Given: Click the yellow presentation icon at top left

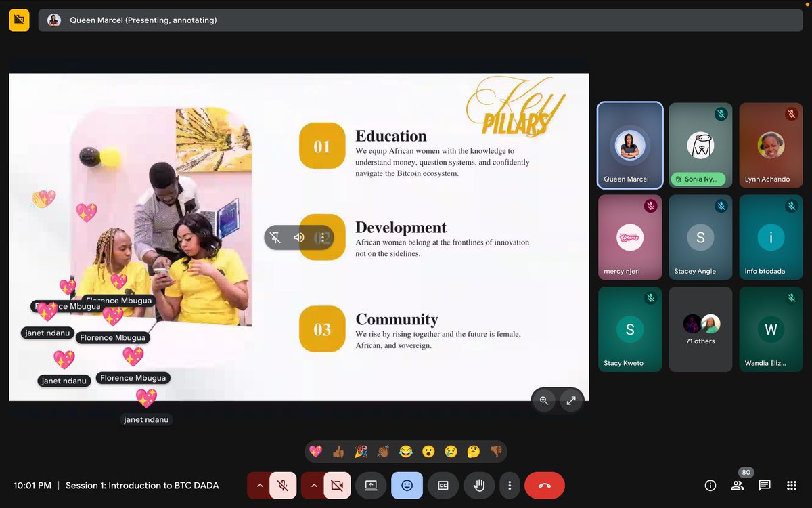Looking at the screenshot, I should tap(19, 20).
